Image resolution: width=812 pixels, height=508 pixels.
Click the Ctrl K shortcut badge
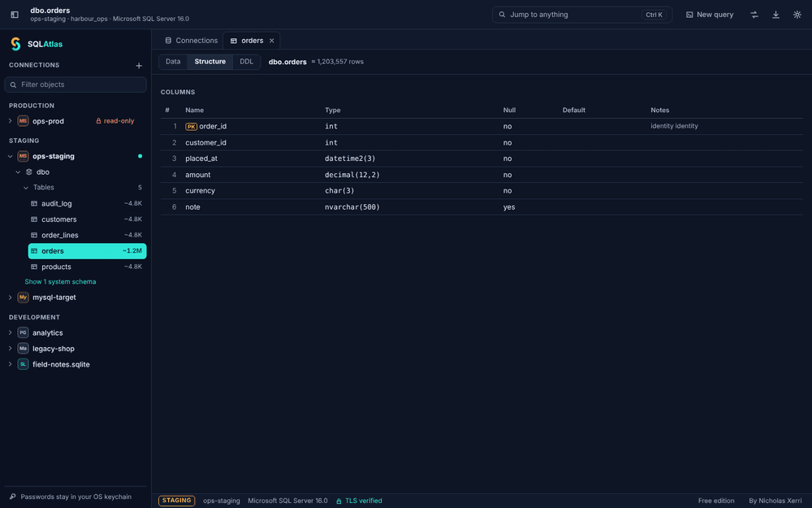(x=654, y=15)
